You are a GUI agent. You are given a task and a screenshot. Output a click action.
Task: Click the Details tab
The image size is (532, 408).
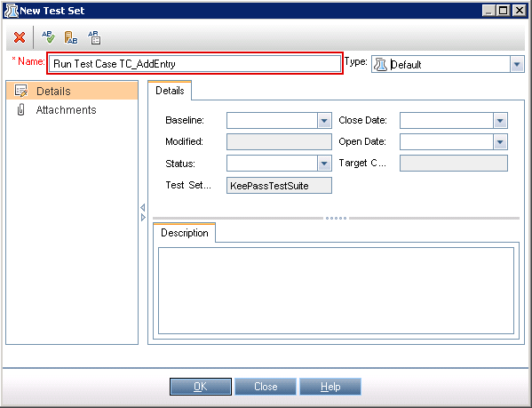170,91
